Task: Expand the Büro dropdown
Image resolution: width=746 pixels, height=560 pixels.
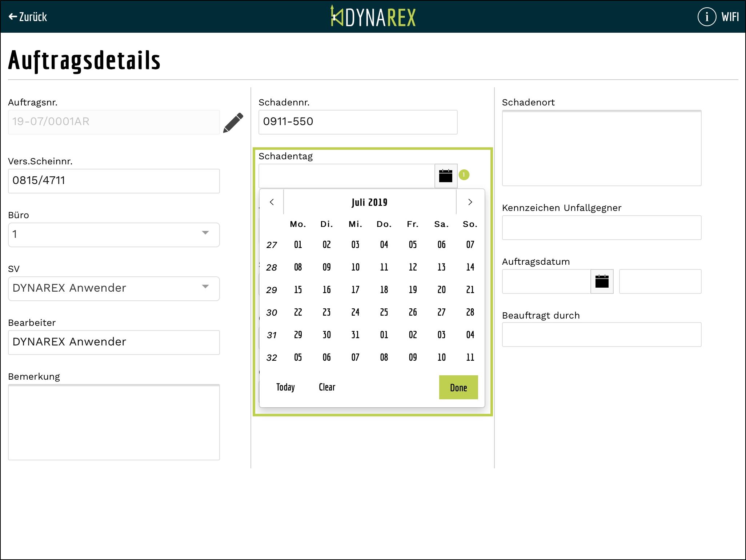Action: tap(114, 235)
